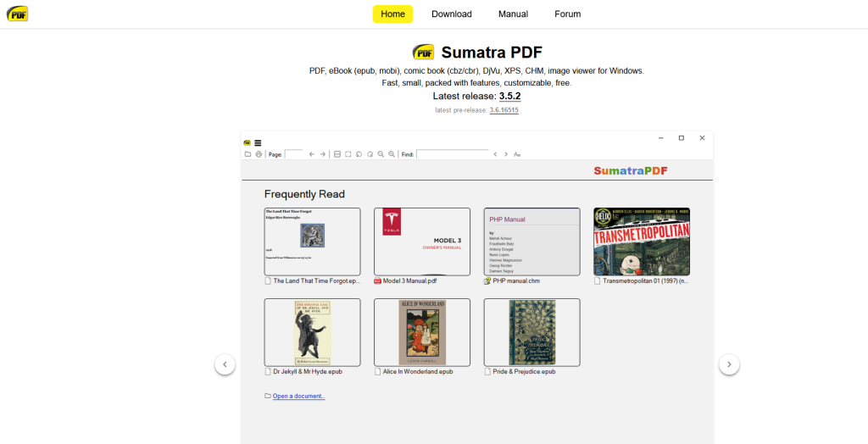Viewport: 868px width, 444px height.
Task: Open the hamburger menu in SumatraPDF window
Action: coord(258,143)
